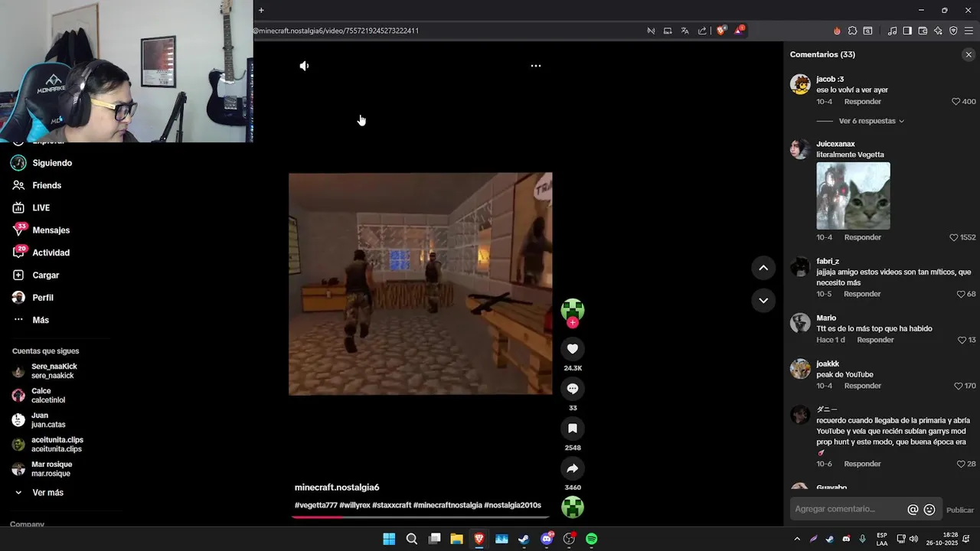The width and height of the screenshot is (980, 551).
Task: Open the video three-dots options menu
Action: tap(536, 66)
